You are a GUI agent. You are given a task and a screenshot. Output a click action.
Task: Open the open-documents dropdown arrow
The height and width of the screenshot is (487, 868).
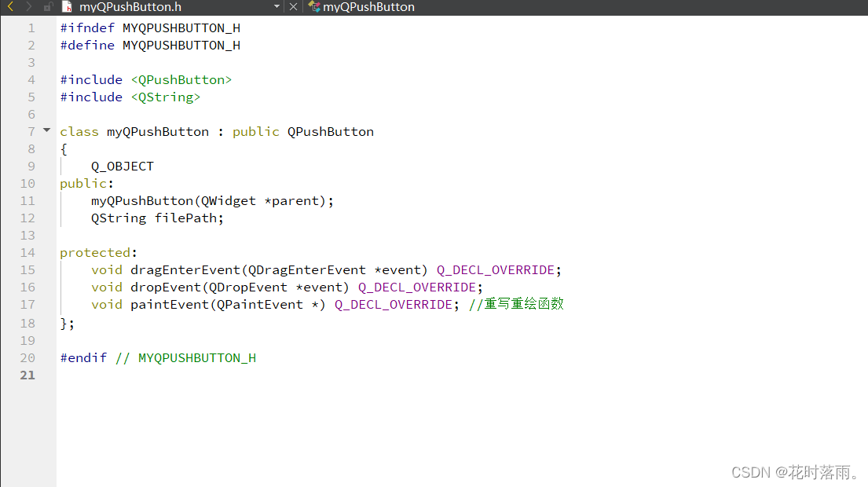pyautogui.click(x=276, y=6)
